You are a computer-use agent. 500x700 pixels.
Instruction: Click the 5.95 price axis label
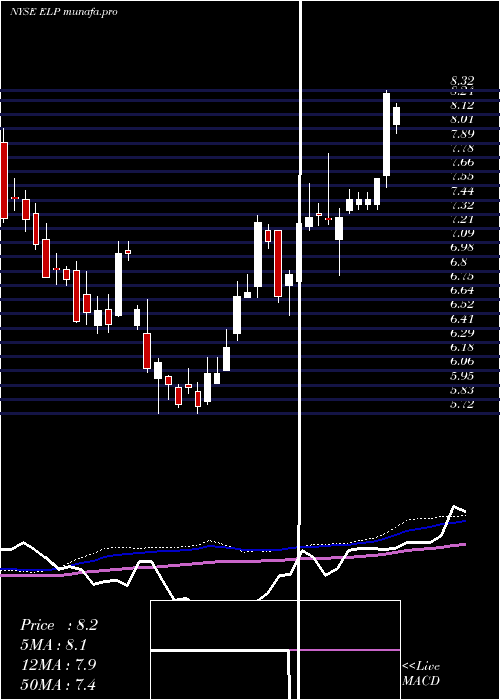point(462,376)
